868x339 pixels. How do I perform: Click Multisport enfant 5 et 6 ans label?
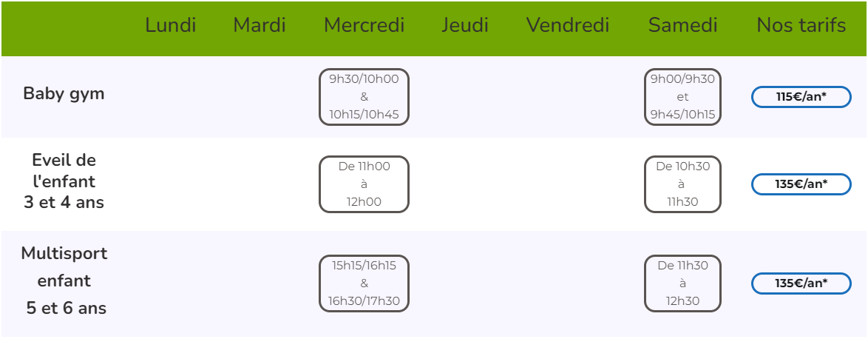click(x=64, y=281)
